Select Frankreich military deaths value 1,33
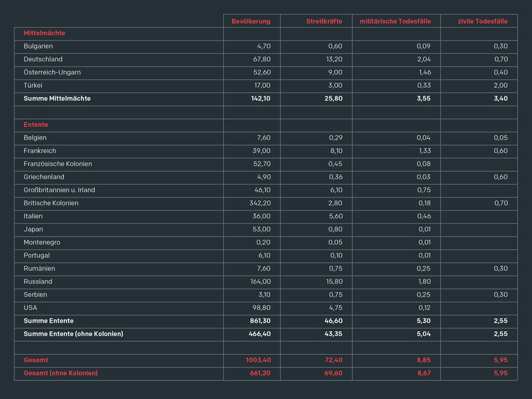This screenshot has width=532, height=399. [x=425, y=151]
